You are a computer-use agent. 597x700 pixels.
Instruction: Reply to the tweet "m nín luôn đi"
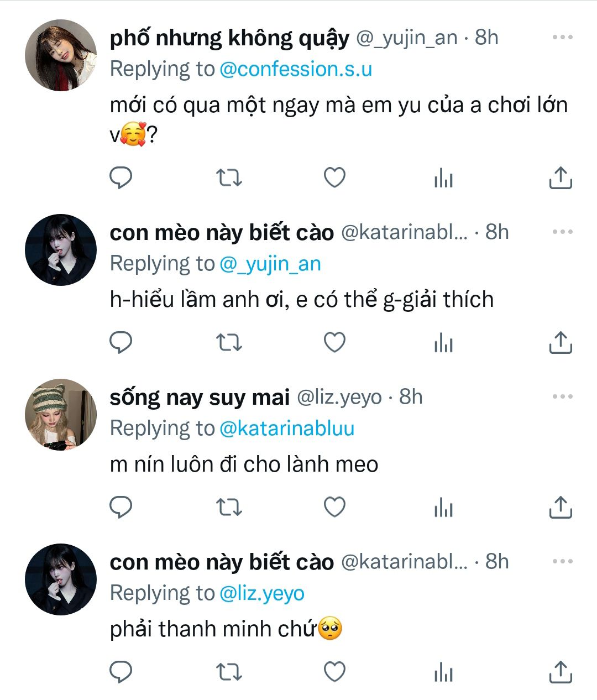(121, 507)
